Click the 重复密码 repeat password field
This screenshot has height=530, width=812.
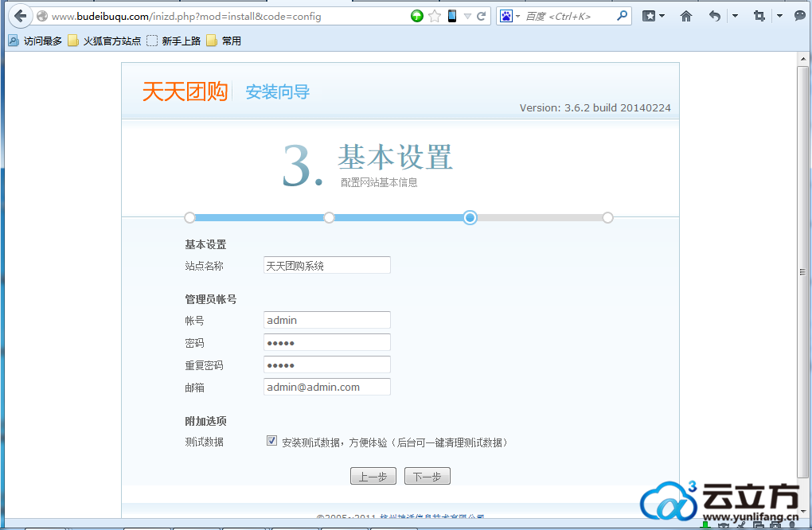(x=326, y=364)
